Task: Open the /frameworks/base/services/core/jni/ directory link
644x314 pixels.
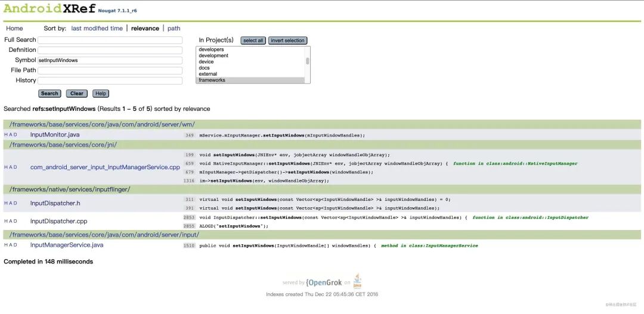Action: (x=63, y=144)
